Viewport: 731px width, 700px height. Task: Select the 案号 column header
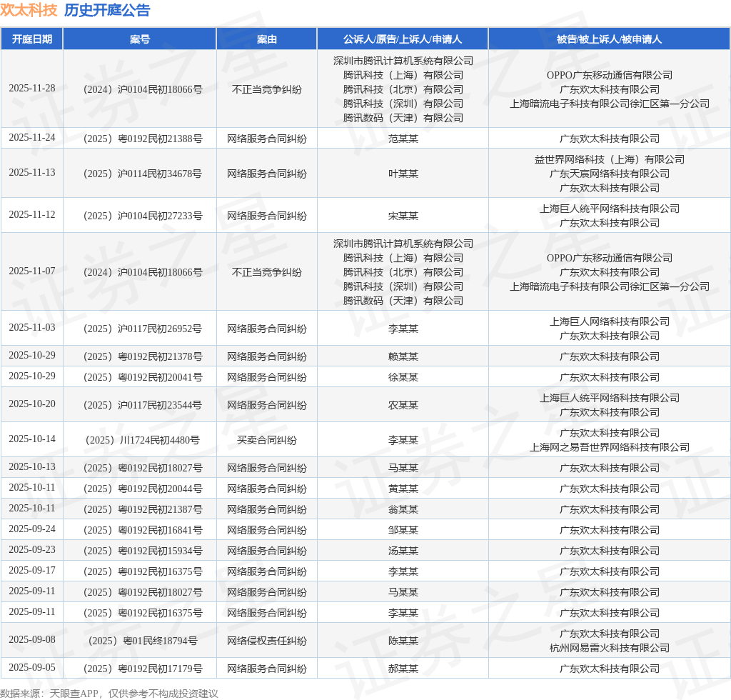coord(140,39)
